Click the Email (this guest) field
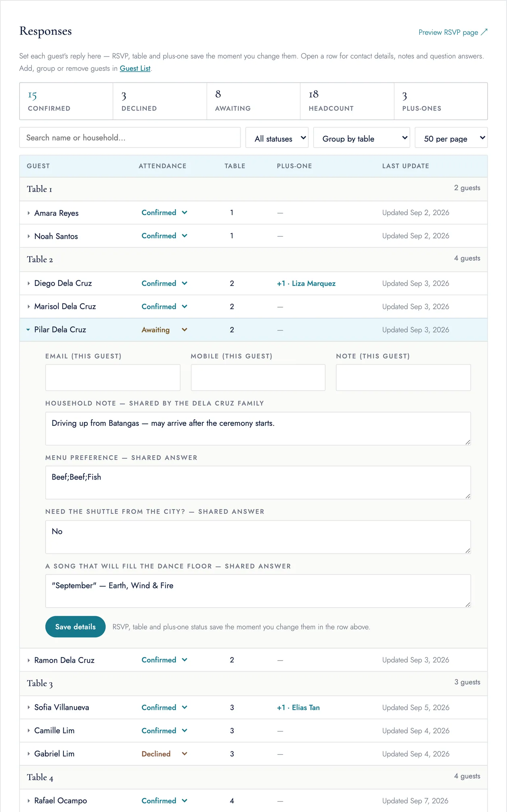507x812 pixels. tap(113, 377)
